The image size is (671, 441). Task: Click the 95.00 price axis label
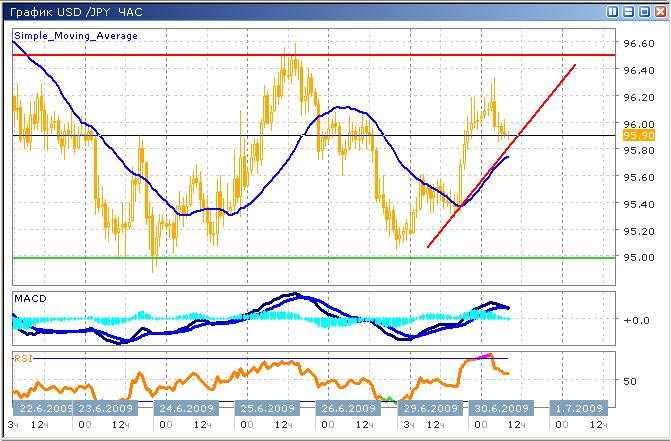(639, 258)
